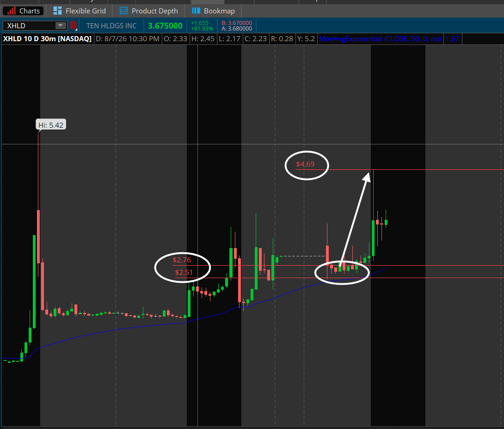The width and height of the screenshot is (504, 429).
Task: Switch to the Bookmap tab
Action: coord(214,11)
